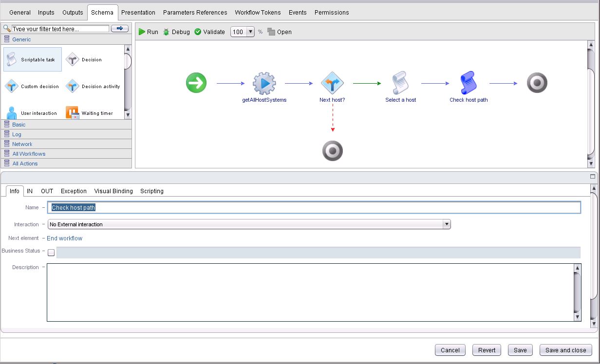Viewport: 600px width, 364px height.
Task: Click the Description scrollbar down arrow
Action: click(578, 317)
